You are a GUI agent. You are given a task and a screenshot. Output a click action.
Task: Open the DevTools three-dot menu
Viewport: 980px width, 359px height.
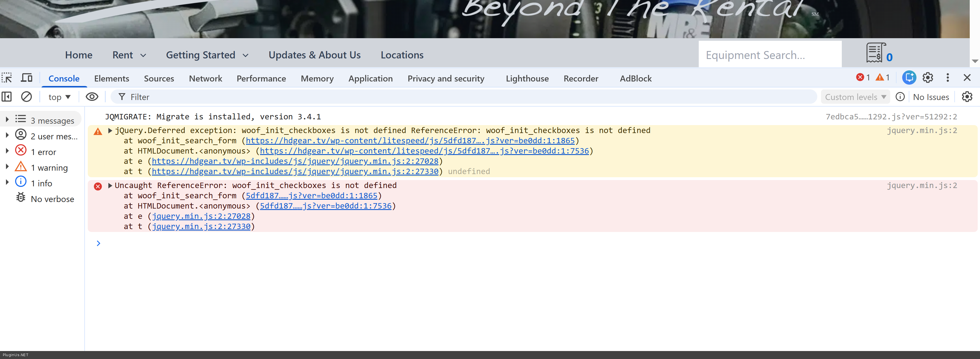(x=947, y=78)
